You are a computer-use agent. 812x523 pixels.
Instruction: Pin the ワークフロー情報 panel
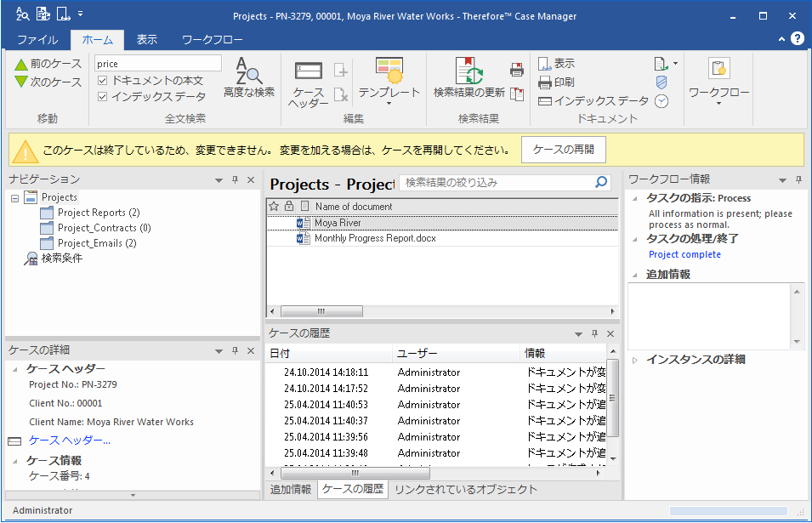pyautogui.click(x=799, y=179)
